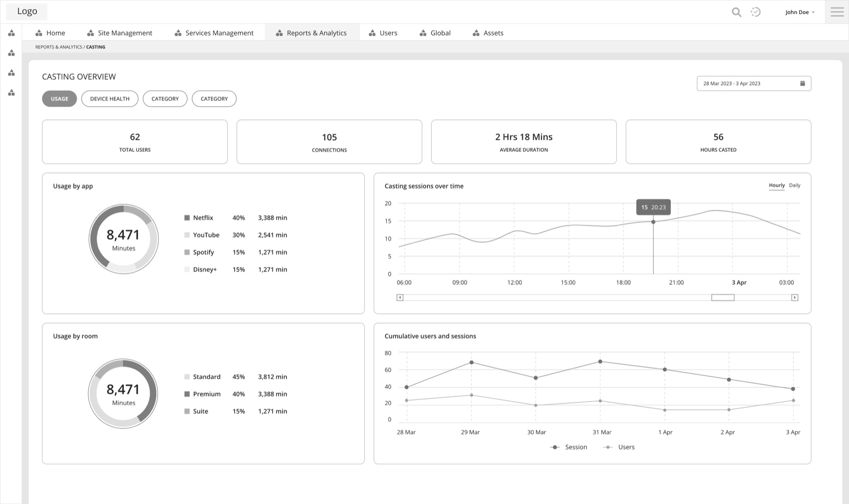Click the Total Users stat card
849x504 pixels.
pos(135,142)
